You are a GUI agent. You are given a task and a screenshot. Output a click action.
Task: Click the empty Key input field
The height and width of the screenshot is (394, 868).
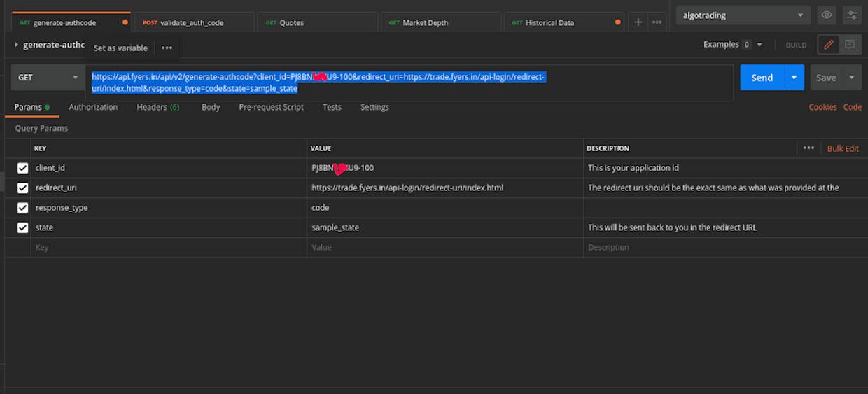click(x=169, y=247)
